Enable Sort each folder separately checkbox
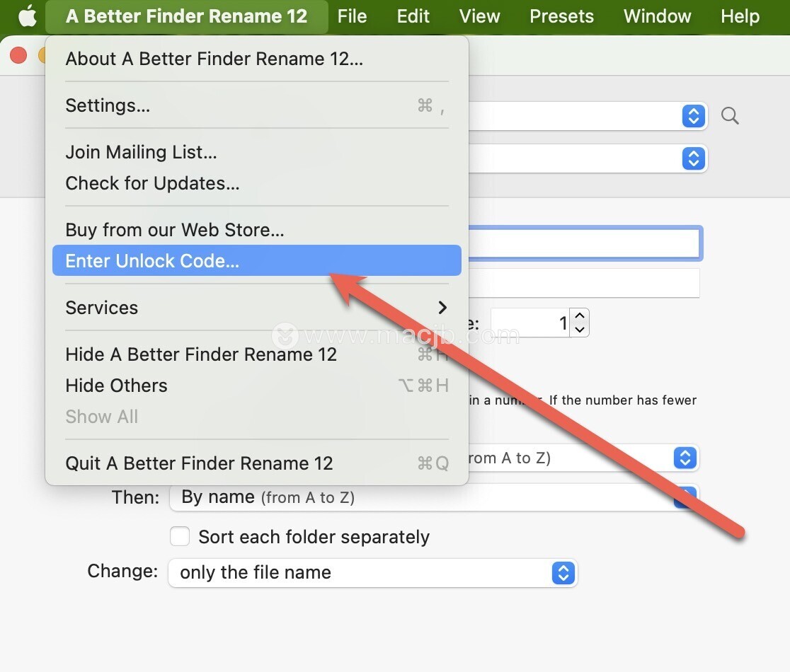The width and height of the screenshot is (790, 672). coord(180,537)
